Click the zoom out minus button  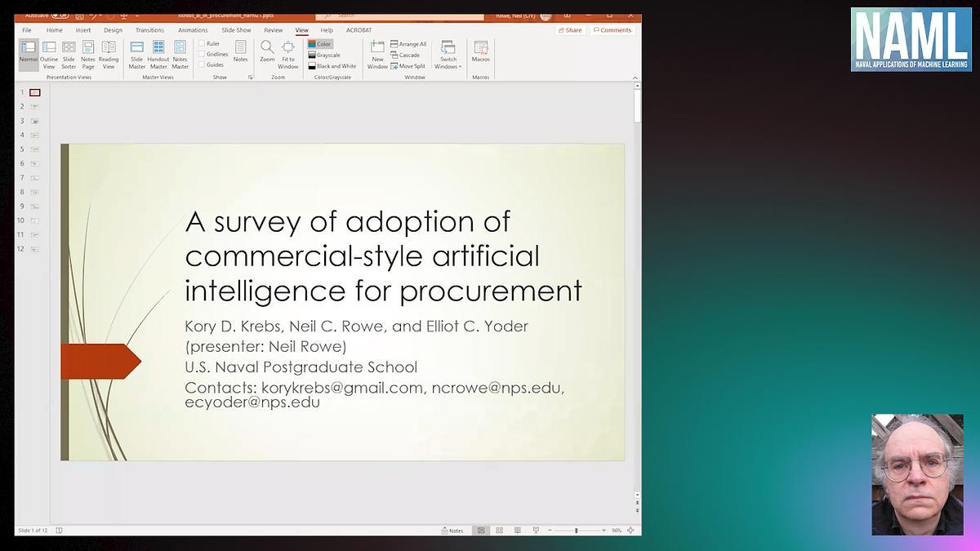tap(549, 531)
